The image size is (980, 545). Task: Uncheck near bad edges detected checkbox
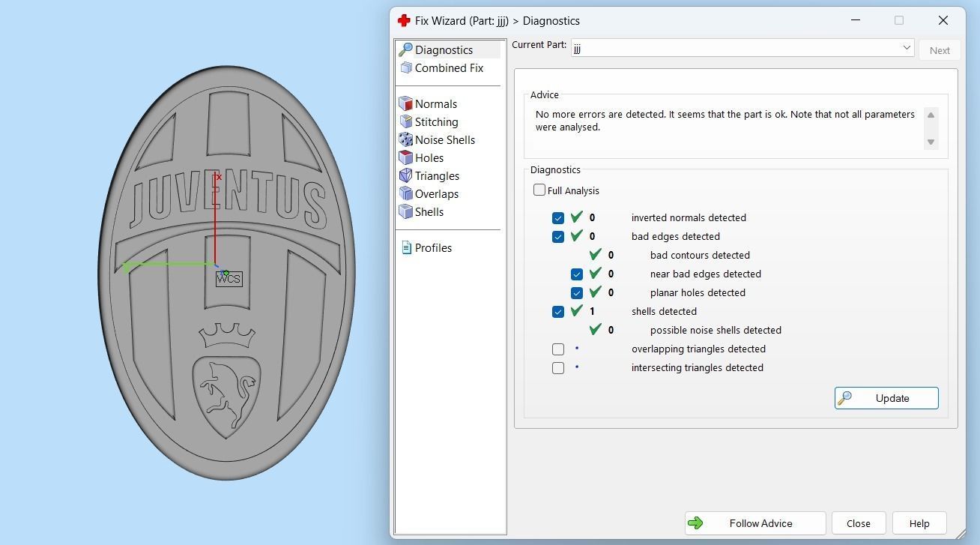[x=577, y=274]
